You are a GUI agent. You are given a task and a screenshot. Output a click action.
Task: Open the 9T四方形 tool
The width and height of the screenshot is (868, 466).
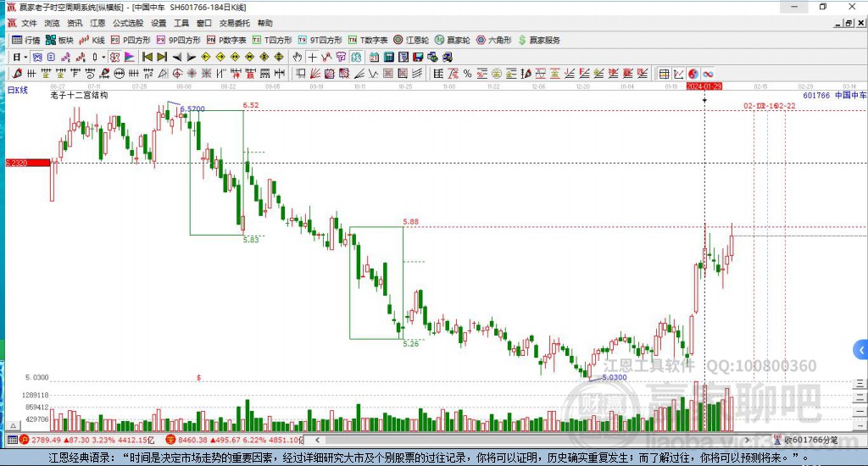pyautogui.click(x=320, y=40)
